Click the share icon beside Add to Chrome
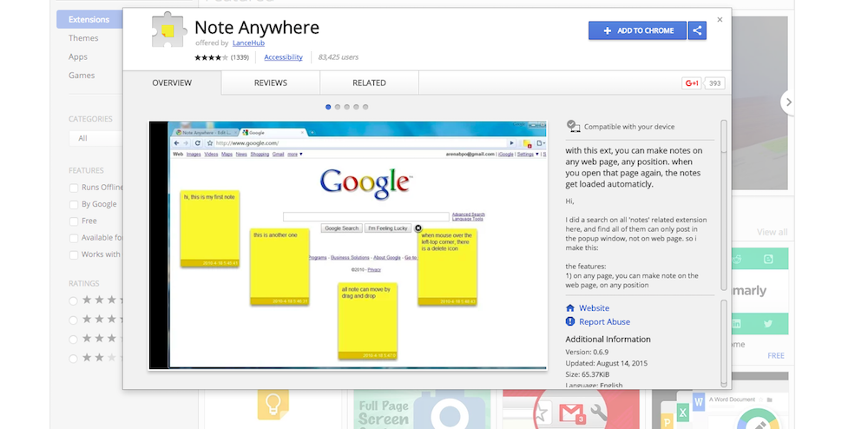This screenshot has width=868, height=429. tap(697, 30)
